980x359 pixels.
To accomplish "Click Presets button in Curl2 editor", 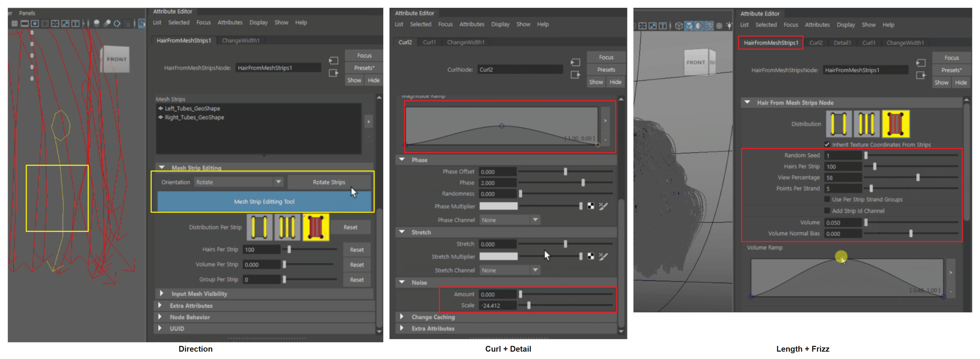I will coord(606,69).
